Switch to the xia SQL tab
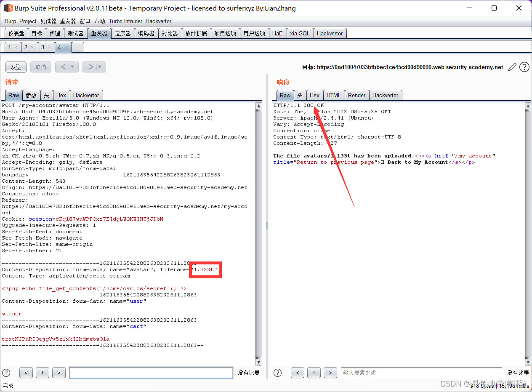The image size is (532, 392). (x=300, y=33)
